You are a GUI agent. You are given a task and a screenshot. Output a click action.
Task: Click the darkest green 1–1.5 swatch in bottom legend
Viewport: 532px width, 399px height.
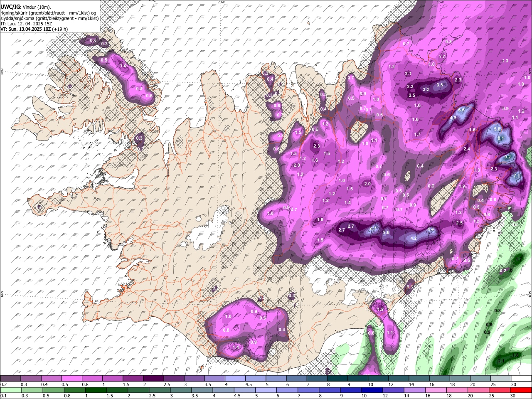(x=96, y=390)
